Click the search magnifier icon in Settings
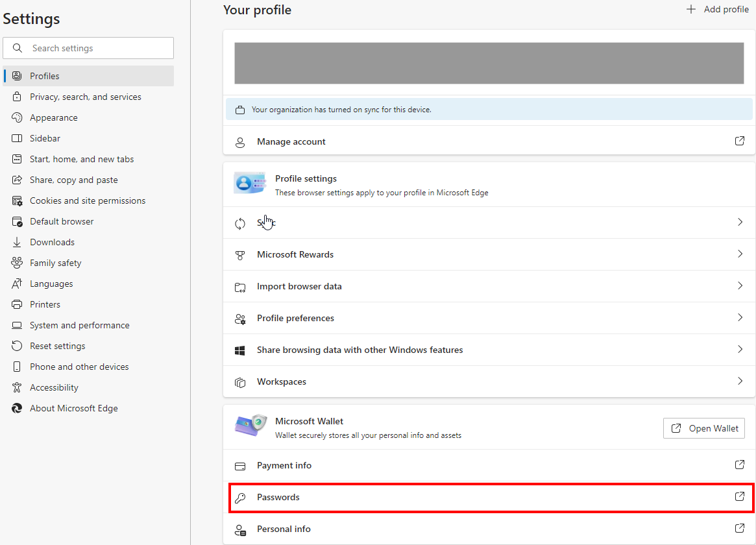 pyautogui.click(x=18, y=48)
